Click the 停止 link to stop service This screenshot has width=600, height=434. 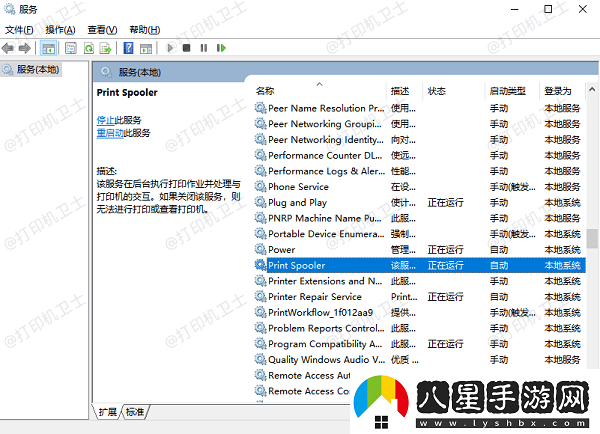[x=105, y=120]
